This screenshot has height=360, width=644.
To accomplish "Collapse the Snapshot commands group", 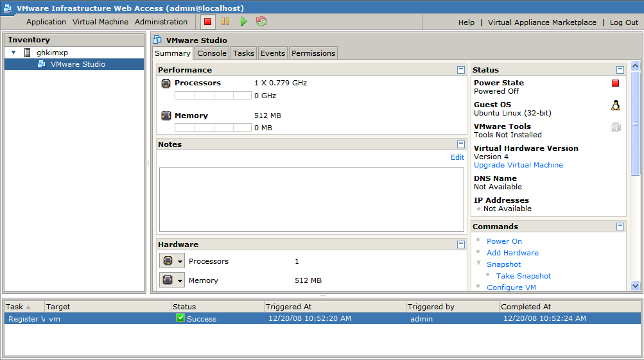I will (478, 262).
